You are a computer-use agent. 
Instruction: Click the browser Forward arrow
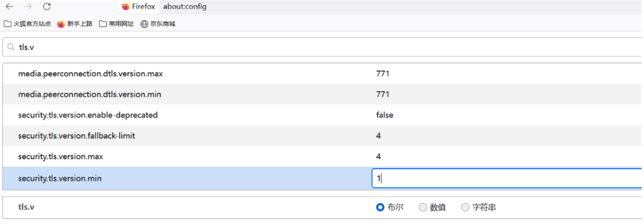28,7
